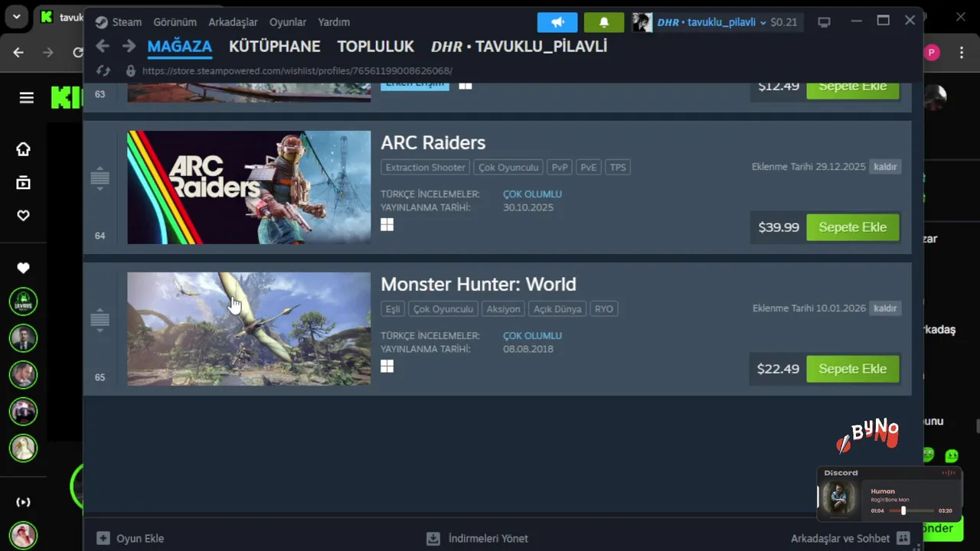Grab the ARC Raiders reorder handle

100,179
